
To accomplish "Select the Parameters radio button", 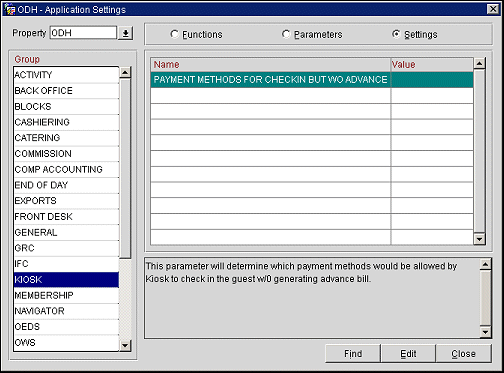I will pyautogui.click(x=286, y=34).
